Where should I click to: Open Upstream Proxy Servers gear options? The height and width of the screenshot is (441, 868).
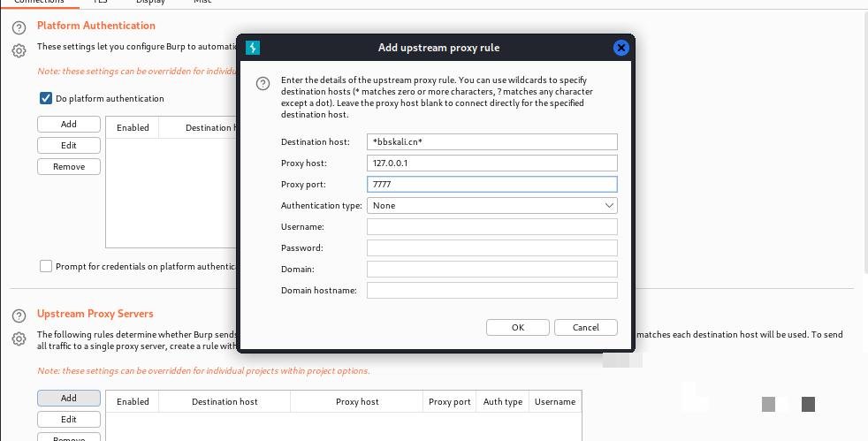pos(19,339)
